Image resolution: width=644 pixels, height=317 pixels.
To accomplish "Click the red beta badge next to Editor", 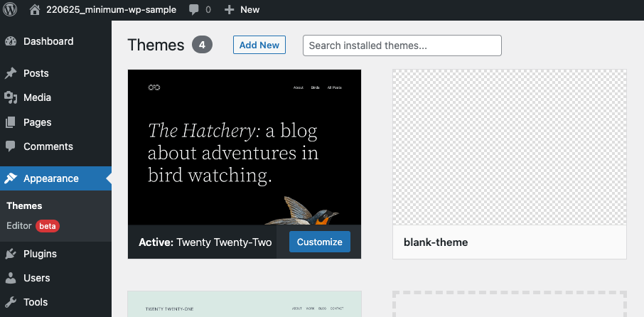I will [48, 226].
